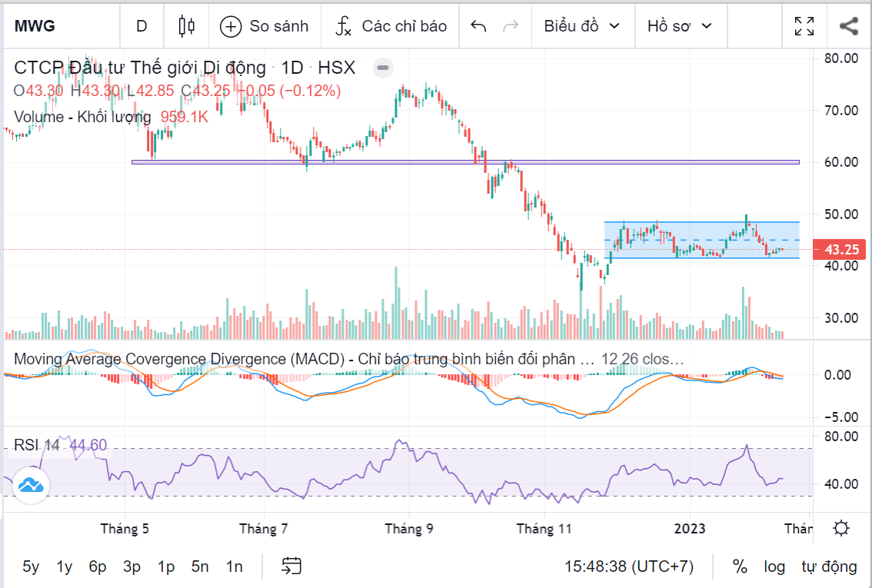Open chart settings gear icon
This screenshot has width=872, height=588.
pyautogui.click(x=841, y=529)
